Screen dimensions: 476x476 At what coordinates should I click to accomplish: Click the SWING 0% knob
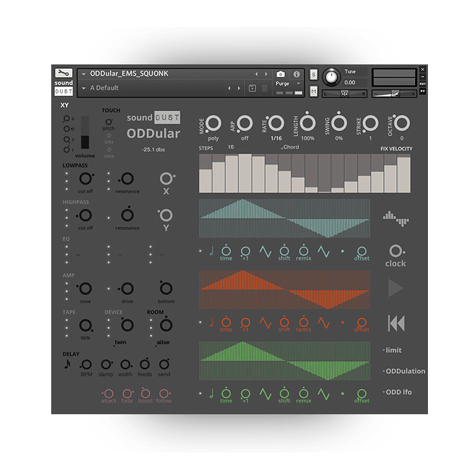coord(339,123)
